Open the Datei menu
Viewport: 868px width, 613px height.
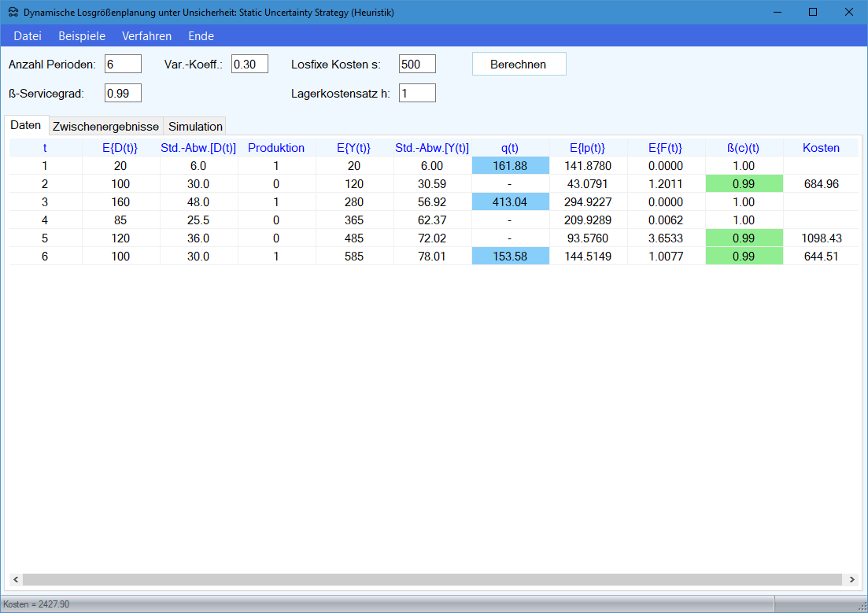click(28, 36)
